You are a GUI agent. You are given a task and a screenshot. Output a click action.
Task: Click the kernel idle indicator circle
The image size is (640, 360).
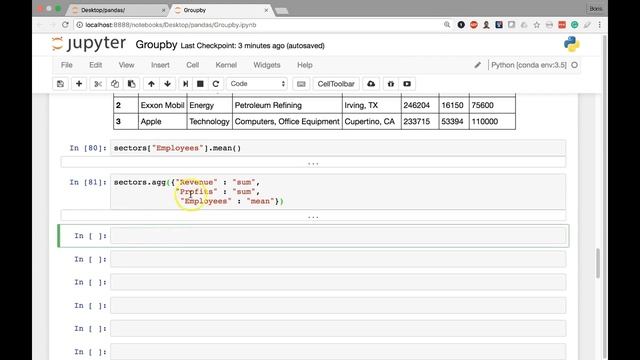[574, 65]
